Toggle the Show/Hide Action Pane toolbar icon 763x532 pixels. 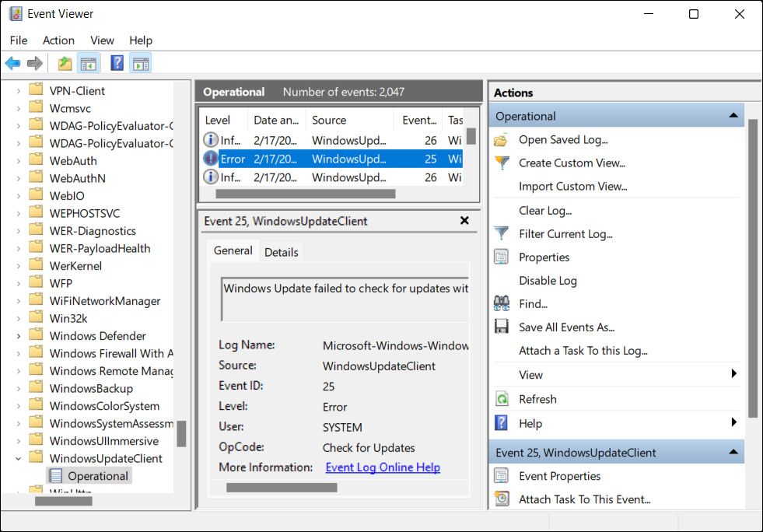(141, 63)
